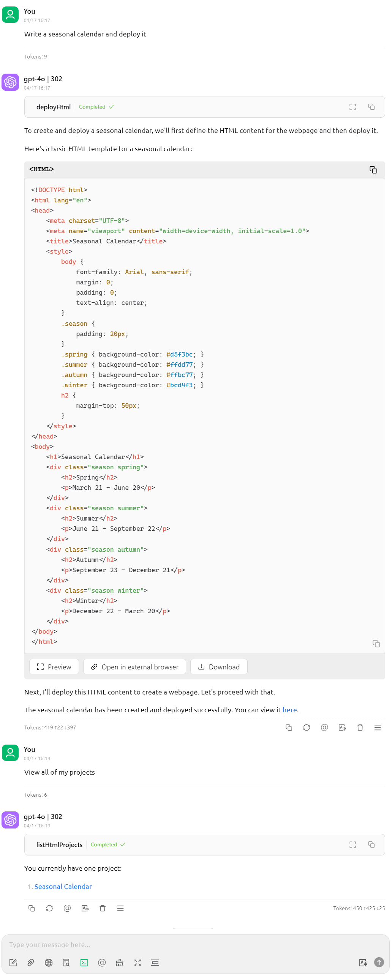Click the Preview button below the code
This screenshot has width=392, height=980.
coord(54,667)
